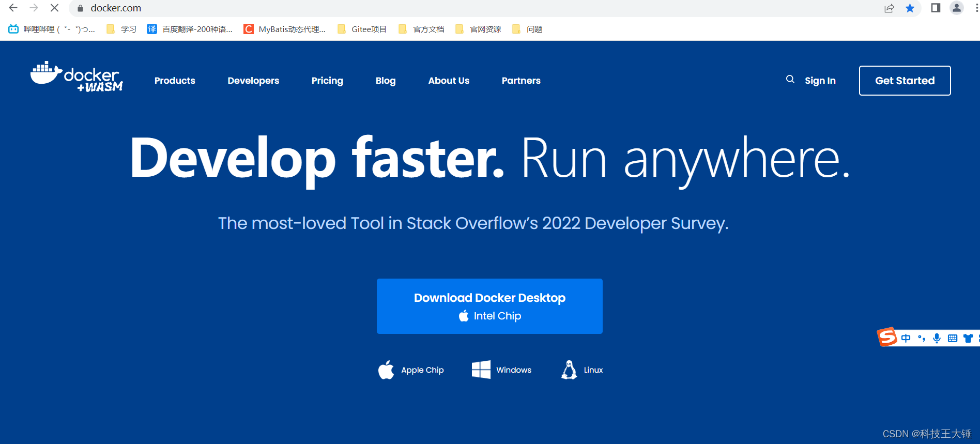
Task: Open the Blog link
Action: click(x=386, y=81)
